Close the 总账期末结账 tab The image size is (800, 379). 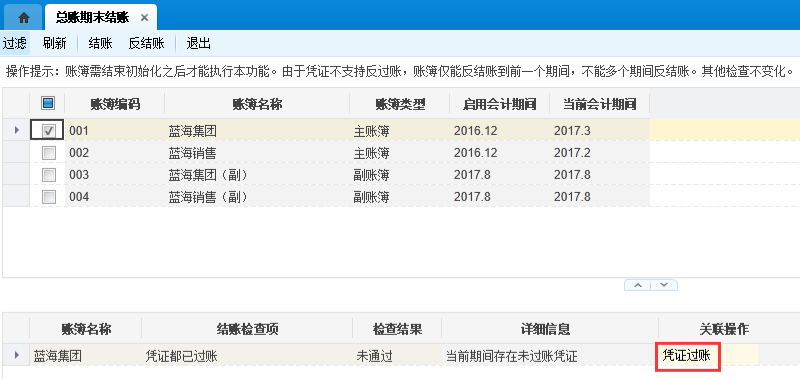[x=144, y=18]
